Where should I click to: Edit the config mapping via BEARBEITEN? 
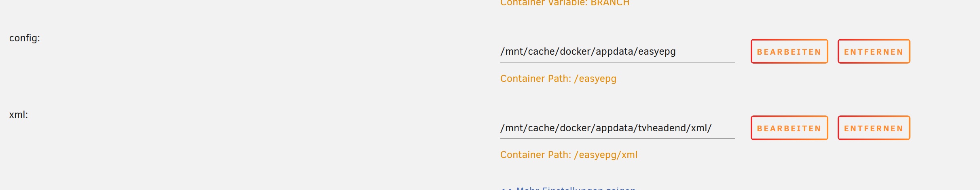(x=789, y=51)
